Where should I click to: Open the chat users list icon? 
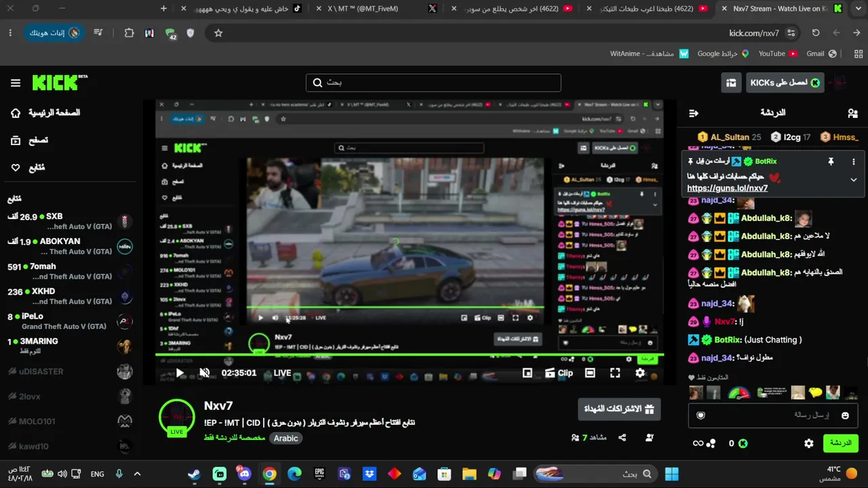[852, 113]
